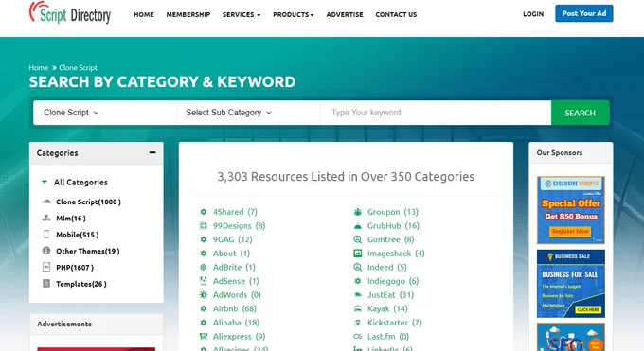The height and width of the screenshot is (351, 644).
Task: Open the 9GAG (12) category link
Action: click(x=232, y=239)
